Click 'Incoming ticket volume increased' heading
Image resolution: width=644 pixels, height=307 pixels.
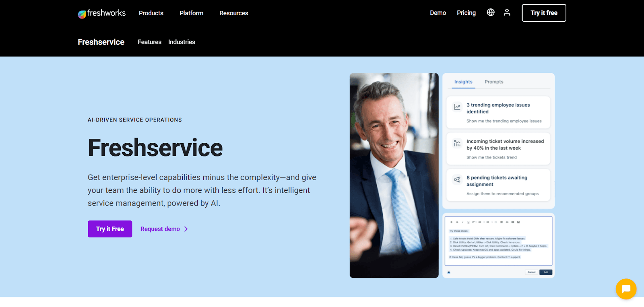coord(505,144)
